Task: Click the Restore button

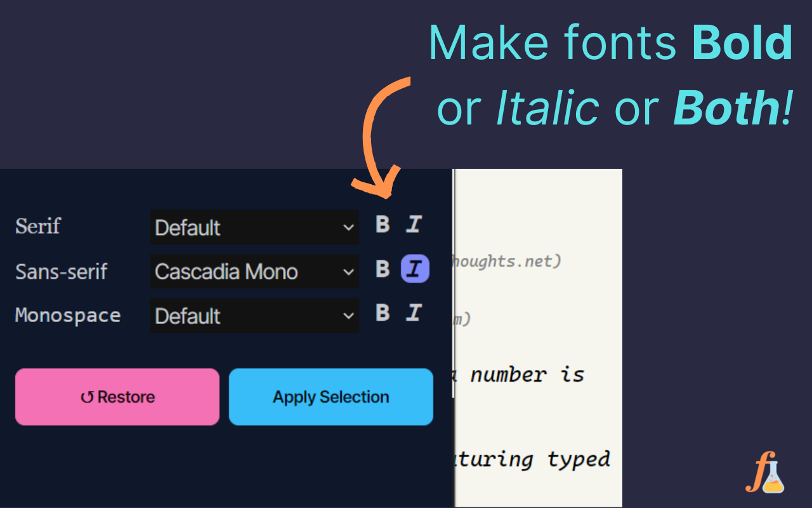Action: 117,397
